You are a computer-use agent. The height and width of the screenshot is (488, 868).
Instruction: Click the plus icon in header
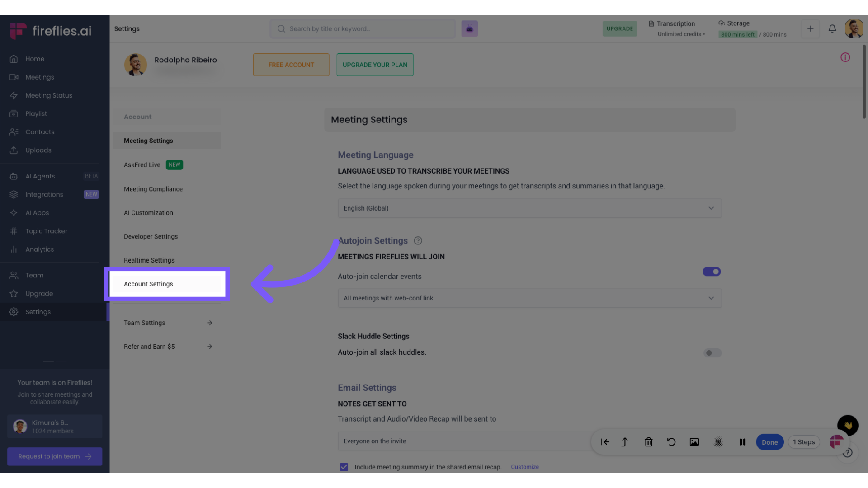810,29
